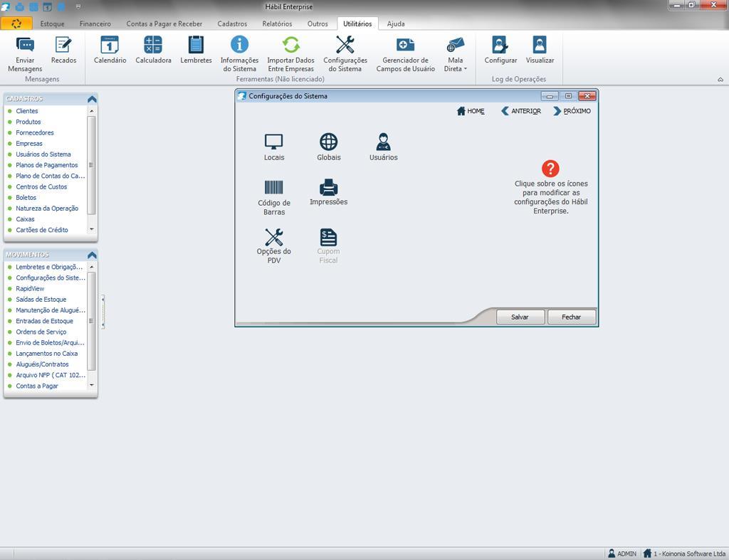Image resolution: width=729 pixels, height=560 pixels.
Task: Start Importar Dados Entre Empresas
Action: [x=290, y=54]
